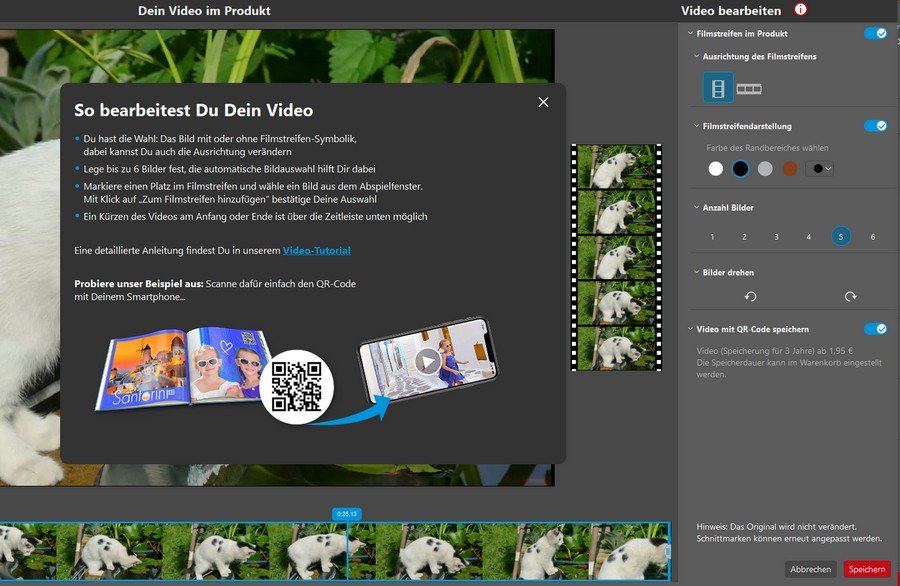900x586 pixels.
Task: Toggle Filmstreifen im Produkt switch
Action: pos(875,33)
